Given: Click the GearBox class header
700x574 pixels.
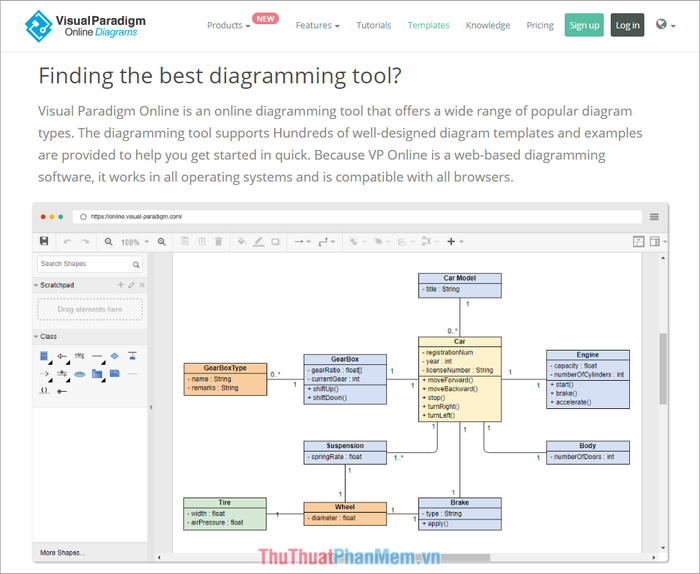Looking at the screenshot, I should click(345, 359).
